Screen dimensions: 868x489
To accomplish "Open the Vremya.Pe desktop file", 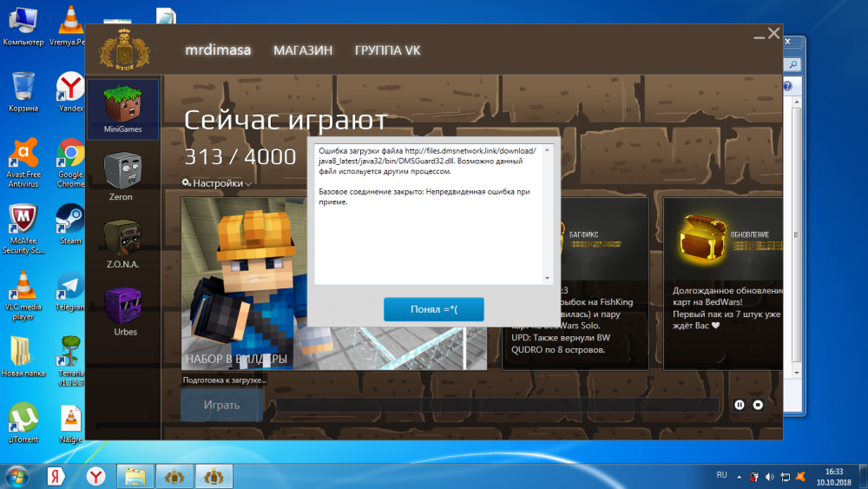I will [69, 26].
